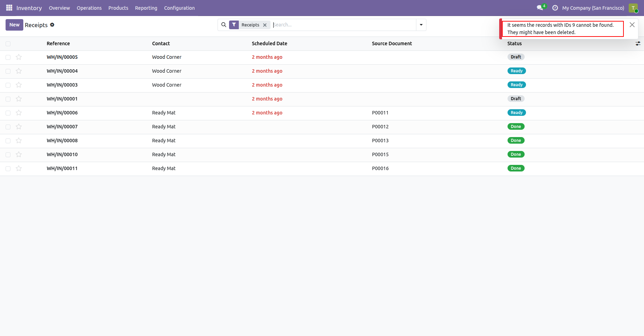Screen dimensions: 644x336
Task: Star the WH/IN/00005 receipt
Action: pos(19,57)
